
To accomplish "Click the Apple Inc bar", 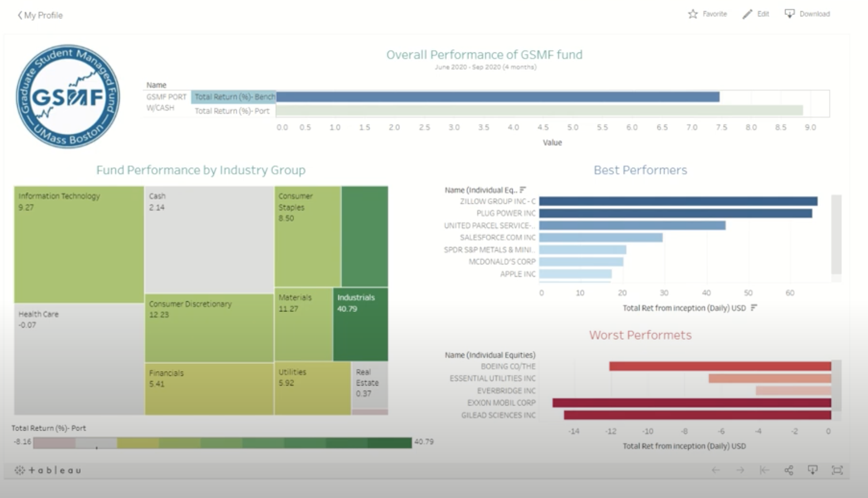I will coord(576,274).
